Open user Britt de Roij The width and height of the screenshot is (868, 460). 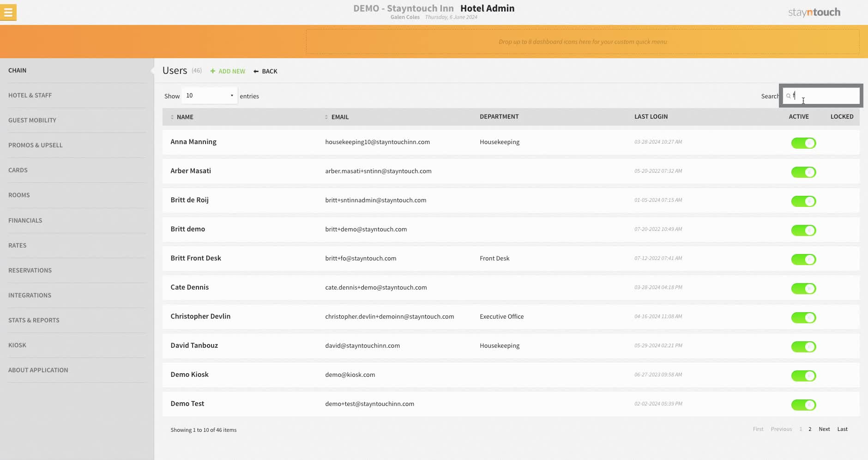pyautogui.click(x=189, y=200)
